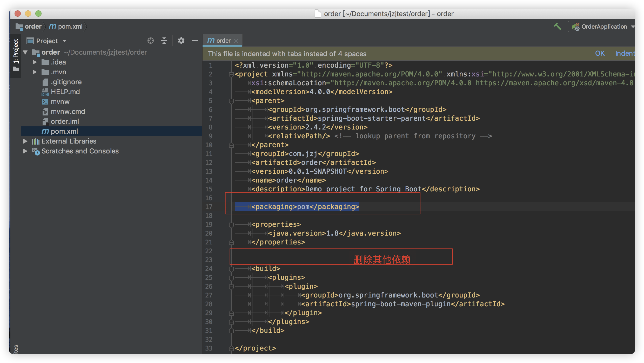Click the HELP.md markdown file icon

(x=45, y=92)
